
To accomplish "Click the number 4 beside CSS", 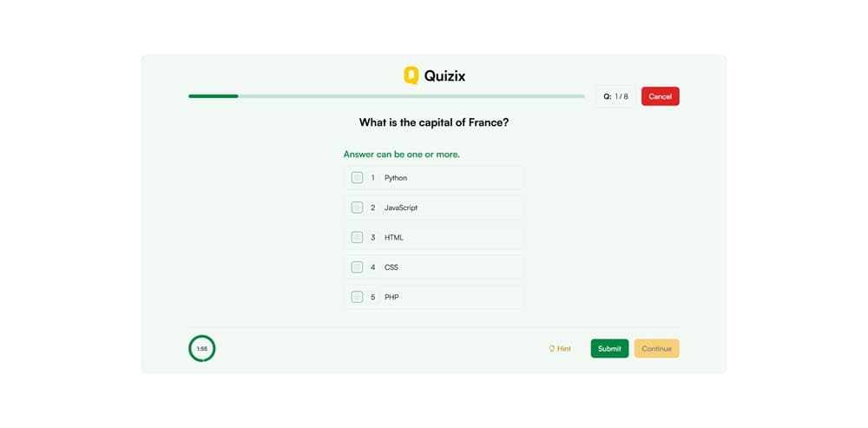I will coord(373,267).
